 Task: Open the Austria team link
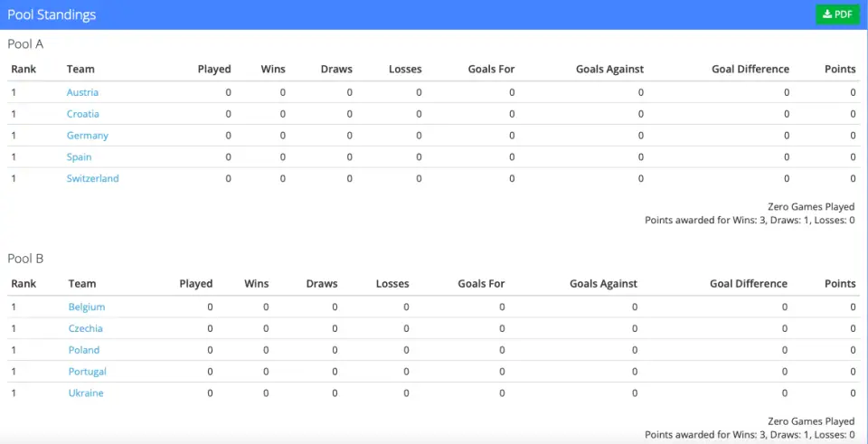point(82,92)
